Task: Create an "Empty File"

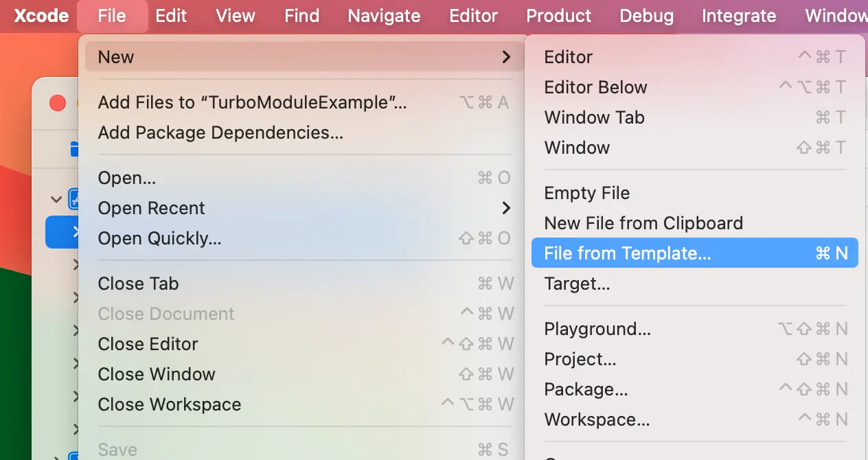Action: click(x=587, y=193)
